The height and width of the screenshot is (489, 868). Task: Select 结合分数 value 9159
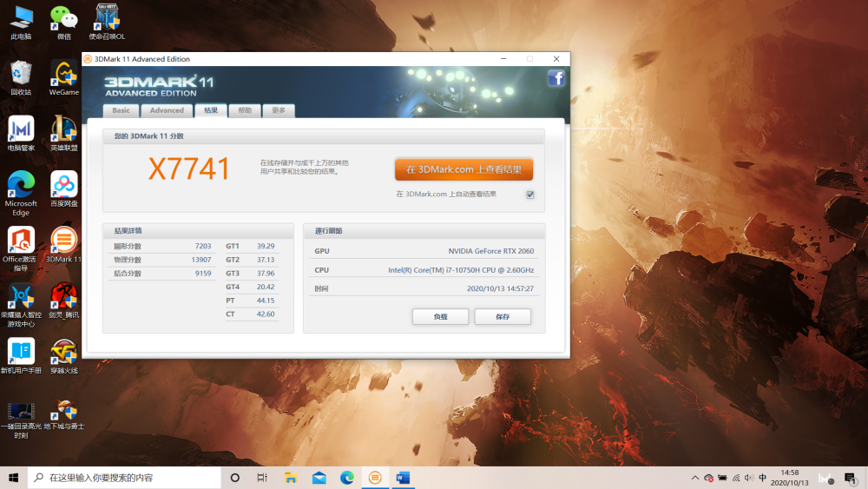tap(202, 273)
